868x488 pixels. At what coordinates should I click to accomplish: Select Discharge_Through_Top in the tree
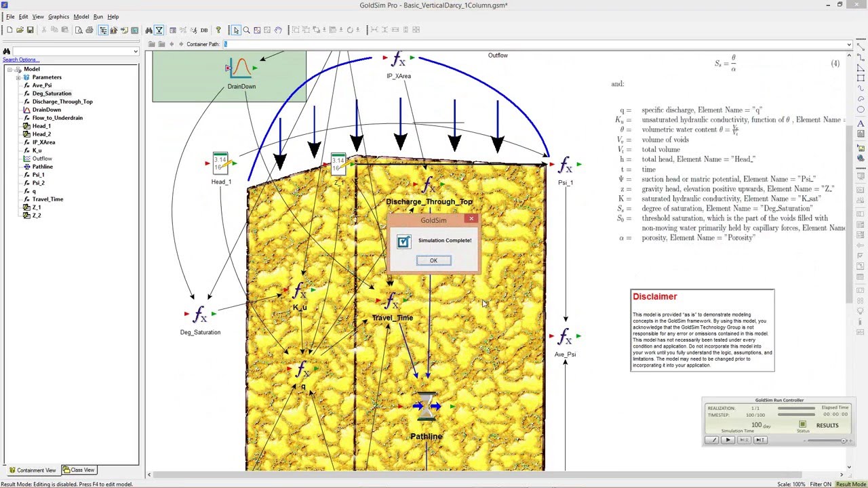coord(62,102)
